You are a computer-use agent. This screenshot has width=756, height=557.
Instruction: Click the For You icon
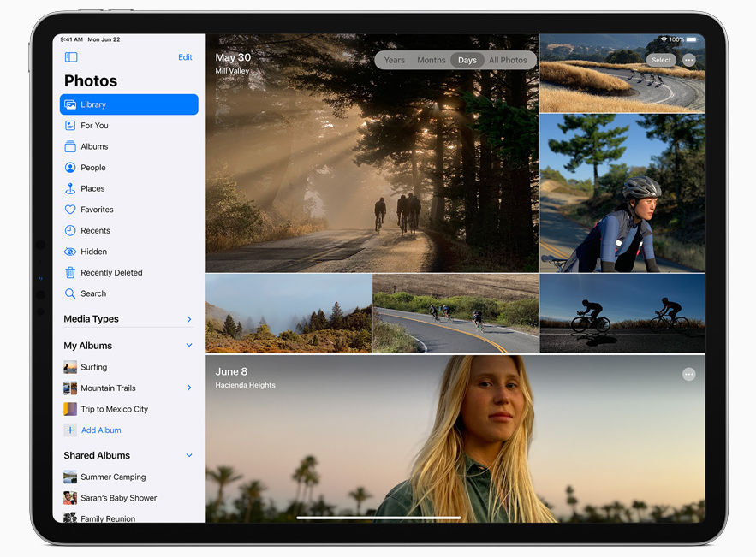tap(70, 126)
